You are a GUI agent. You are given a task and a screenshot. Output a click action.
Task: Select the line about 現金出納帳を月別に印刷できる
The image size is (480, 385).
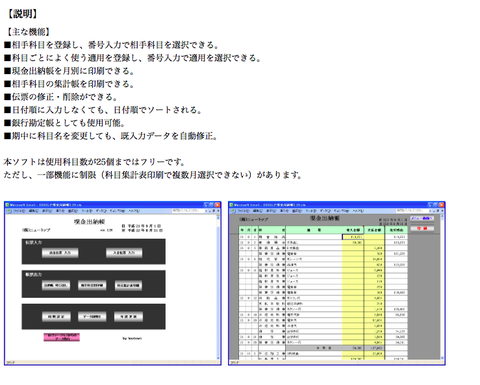click(x=69, y=71)
